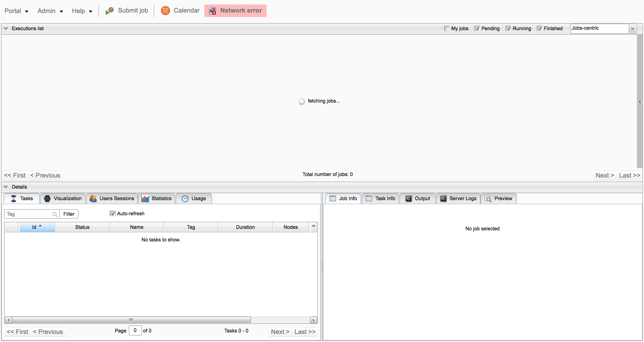Collapse the Details section

pos(6,187)
